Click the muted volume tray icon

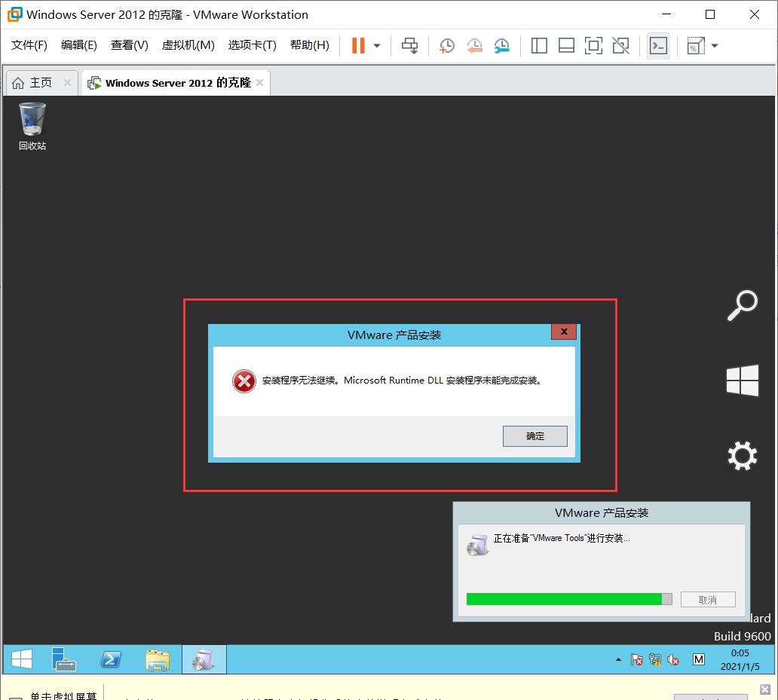(673, 659)
